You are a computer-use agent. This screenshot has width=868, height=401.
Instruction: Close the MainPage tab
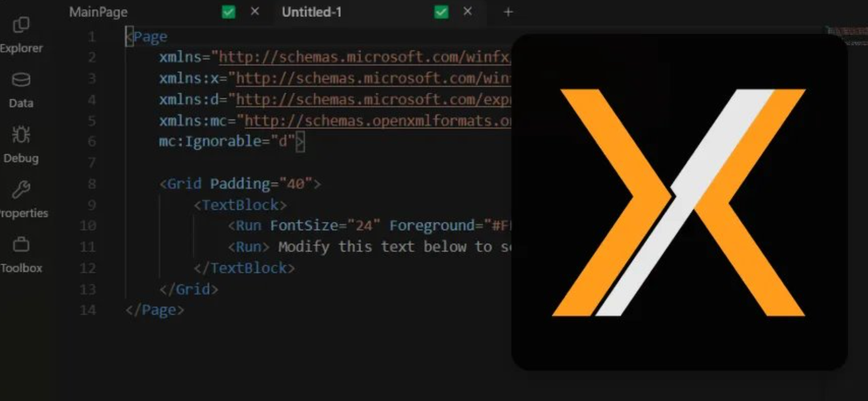(x=255, y=12)
